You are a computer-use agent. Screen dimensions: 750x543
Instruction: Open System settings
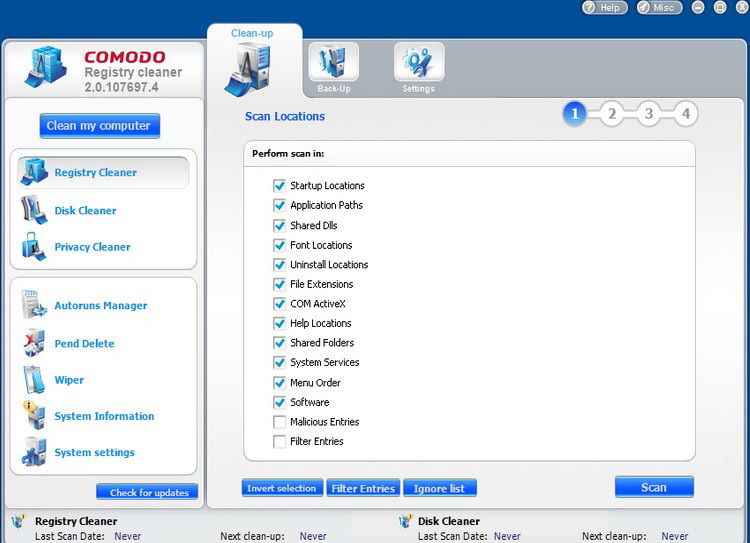[95, 453]
